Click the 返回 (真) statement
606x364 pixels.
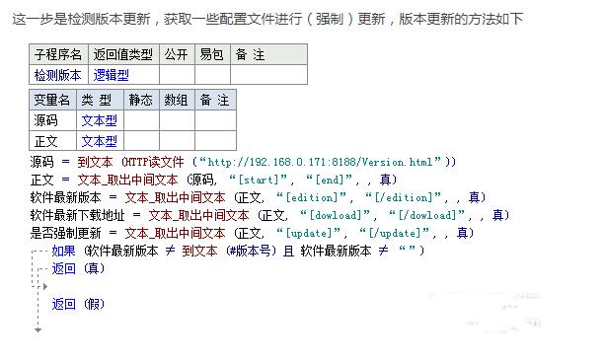point(78,268)
